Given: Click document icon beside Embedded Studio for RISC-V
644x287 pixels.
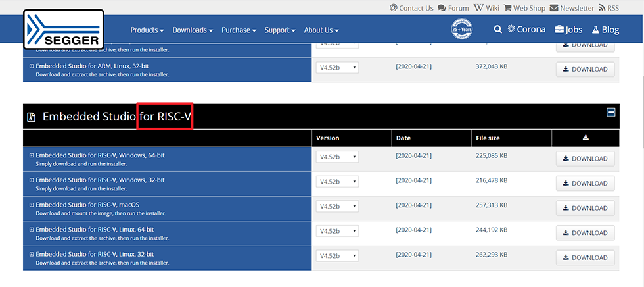Looking at the screenshot, I should [x=32, y=117].
